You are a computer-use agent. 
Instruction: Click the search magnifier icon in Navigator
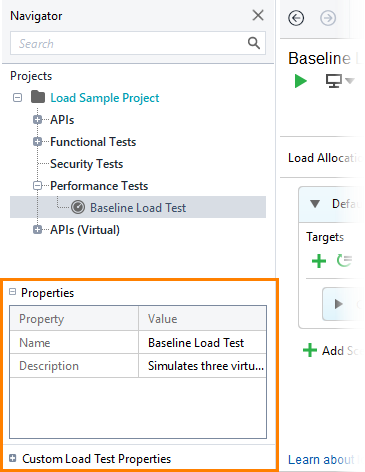pos(254,43)
